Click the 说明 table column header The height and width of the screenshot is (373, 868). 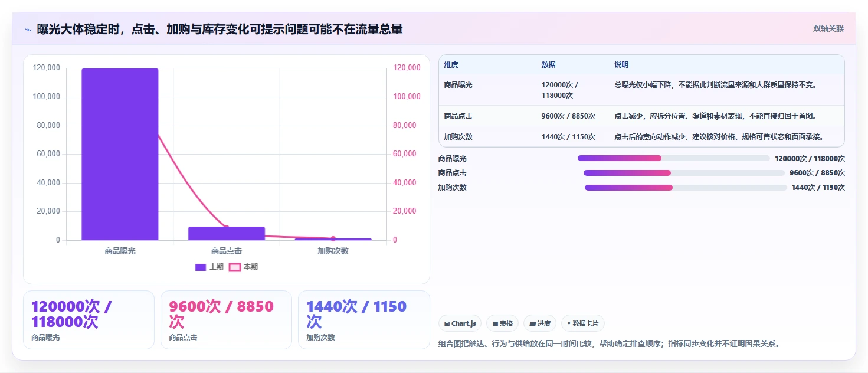[621, 65]
